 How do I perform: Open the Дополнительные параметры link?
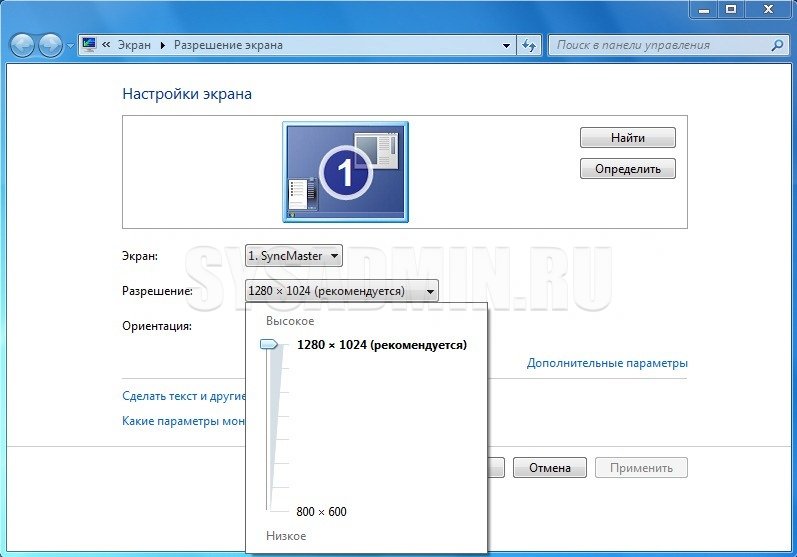coord(607,363)
